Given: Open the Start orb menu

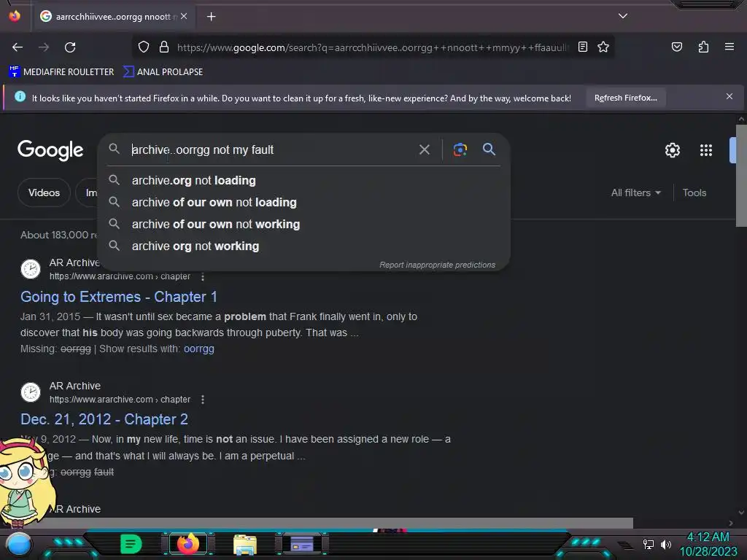Looking at the screenshot, I should (x=19, y=544).
